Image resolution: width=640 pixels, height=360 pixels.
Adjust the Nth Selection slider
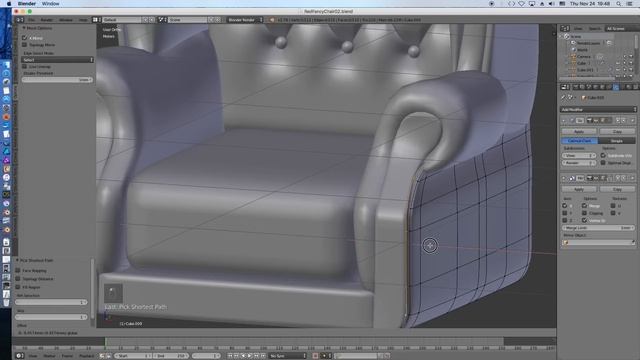click(x=51, y=302)
